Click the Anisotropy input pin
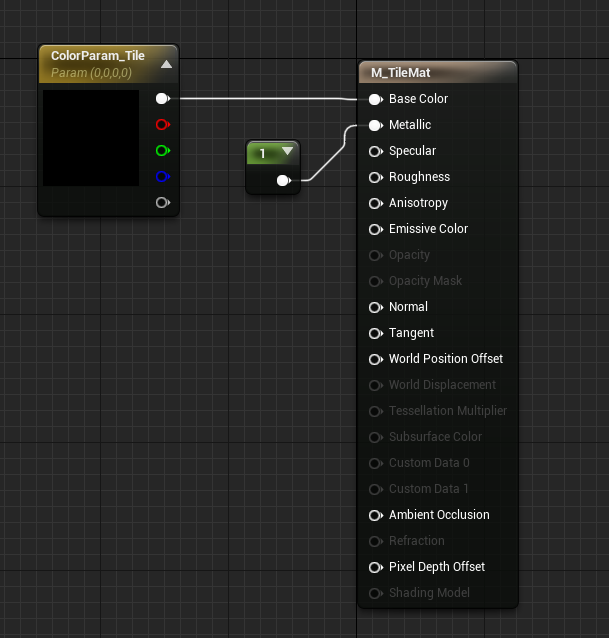This screenshot has width=609, height=638. click(375, 203)
